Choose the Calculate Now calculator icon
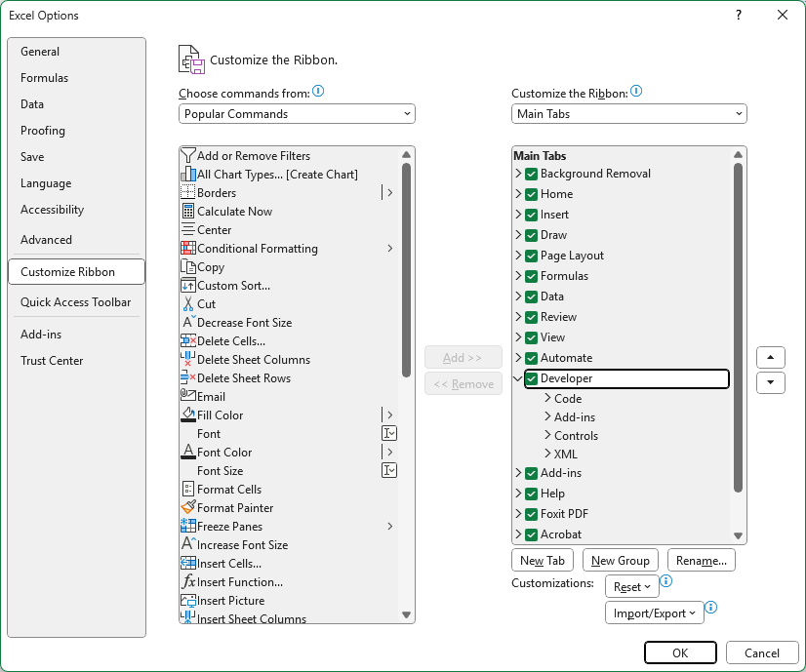This screenshot has width=806, height=672. [x=188, y=211]
